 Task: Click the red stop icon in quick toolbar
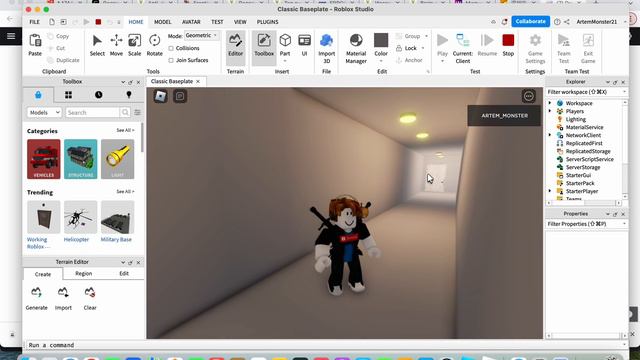98,22
